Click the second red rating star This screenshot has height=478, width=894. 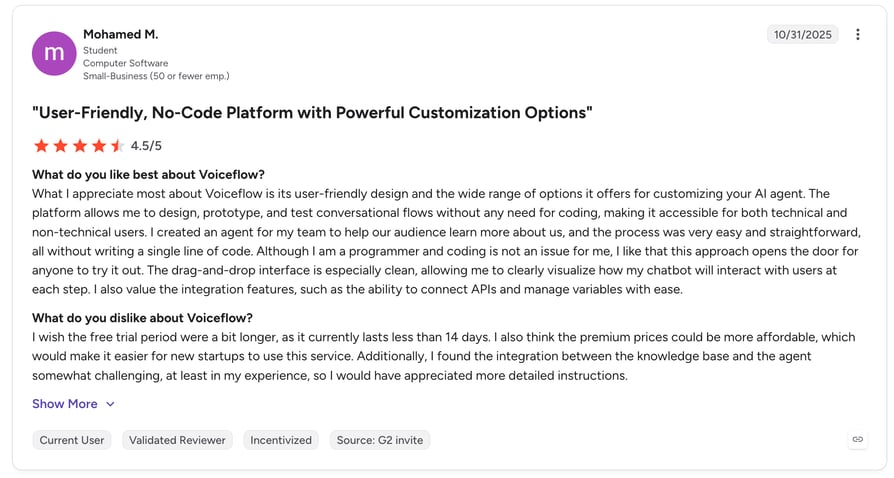point(60,145)
